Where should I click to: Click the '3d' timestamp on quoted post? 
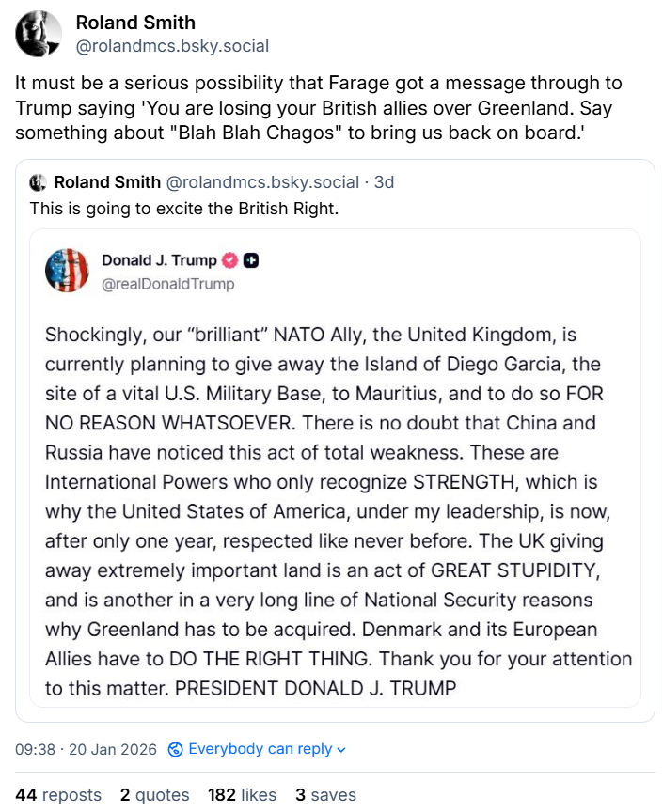[x=385, y=182]
